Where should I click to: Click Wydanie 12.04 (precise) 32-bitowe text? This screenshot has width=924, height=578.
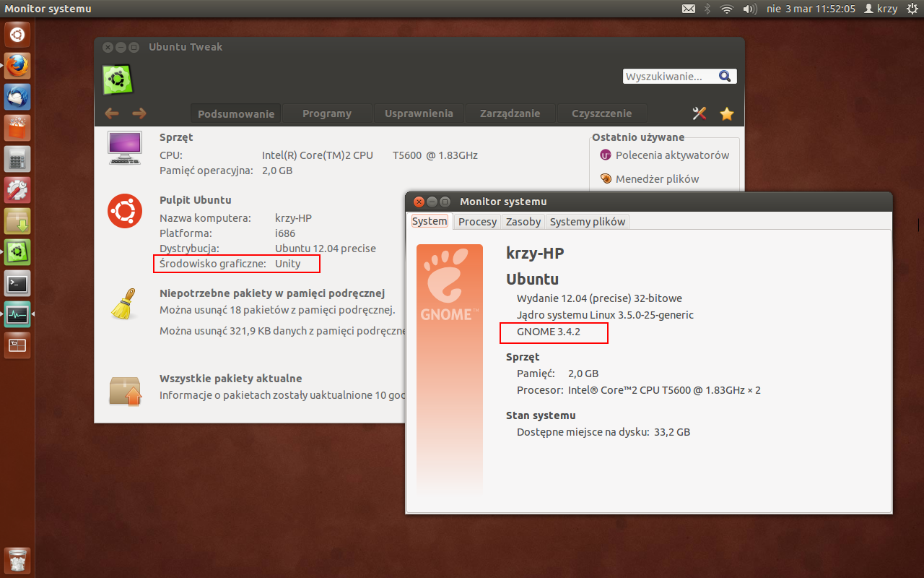point(599,298)
